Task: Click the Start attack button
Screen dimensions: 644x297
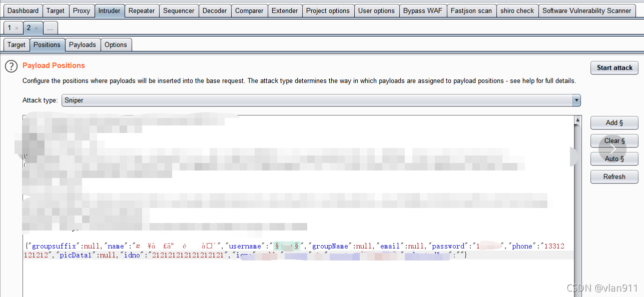Action: coord(614,67)
